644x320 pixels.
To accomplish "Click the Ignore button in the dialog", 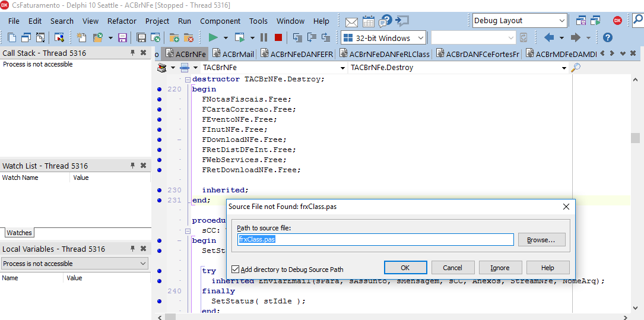I will tap(500, 267).
